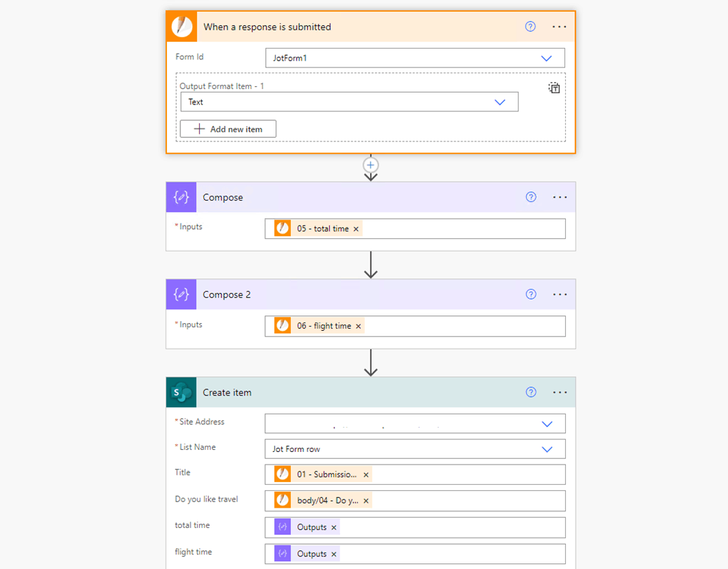Expand the Form Id dropdown showing JotForm1

(546, 58)
